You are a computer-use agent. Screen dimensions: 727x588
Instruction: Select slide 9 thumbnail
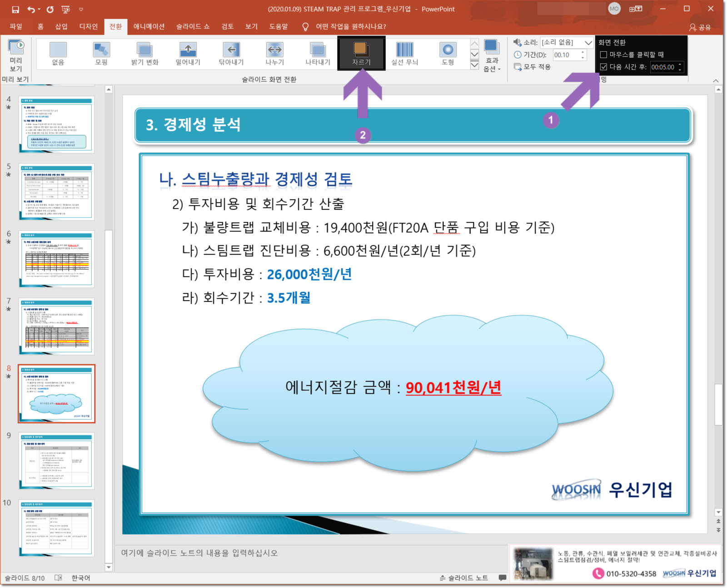(x=56, y=461)
